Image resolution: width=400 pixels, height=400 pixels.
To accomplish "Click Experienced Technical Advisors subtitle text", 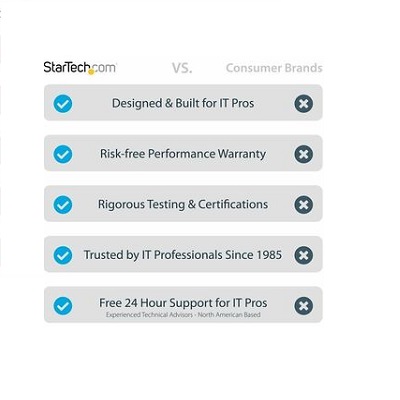I will pyautogui.click(x=183, y=315).
